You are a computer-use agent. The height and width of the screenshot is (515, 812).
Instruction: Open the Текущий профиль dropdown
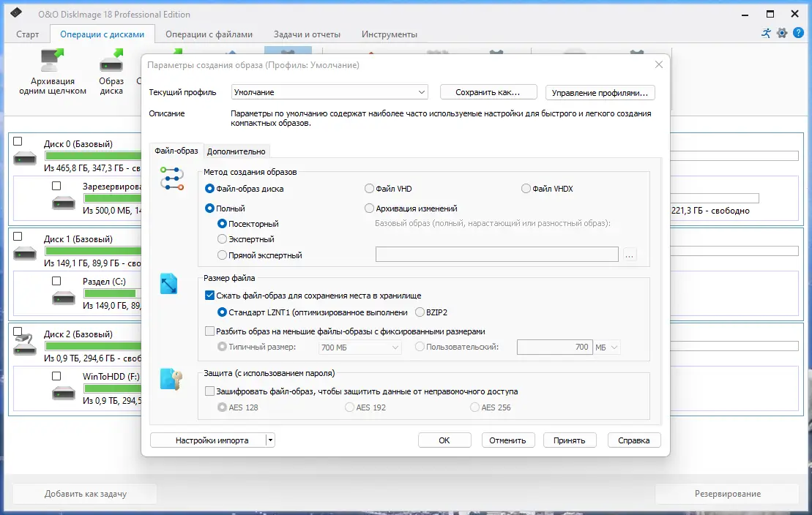click(x=329, y=92)
